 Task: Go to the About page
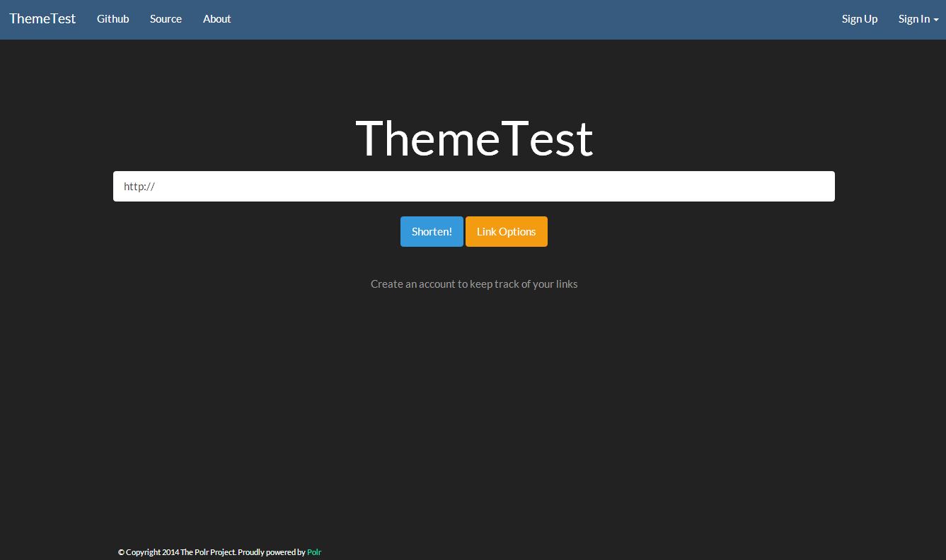[x=217, y=19]
